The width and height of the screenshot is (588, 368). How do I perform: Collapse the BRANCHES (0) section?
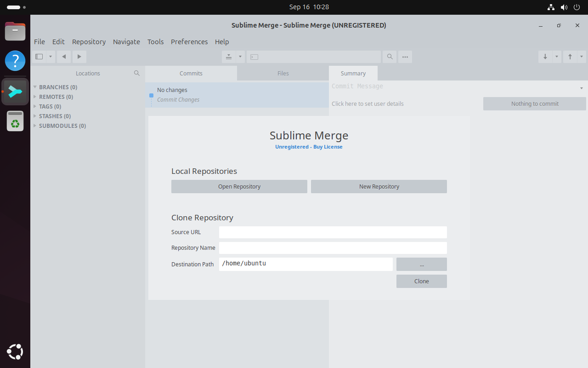pyautogui.click(x=35, y=87)
